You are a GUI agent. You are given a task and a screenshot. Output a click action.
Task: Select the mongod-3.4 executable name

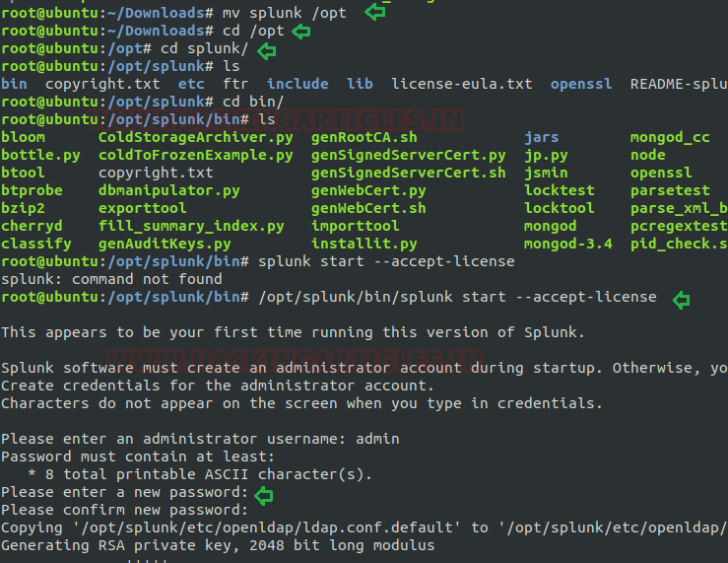point(567,244)
